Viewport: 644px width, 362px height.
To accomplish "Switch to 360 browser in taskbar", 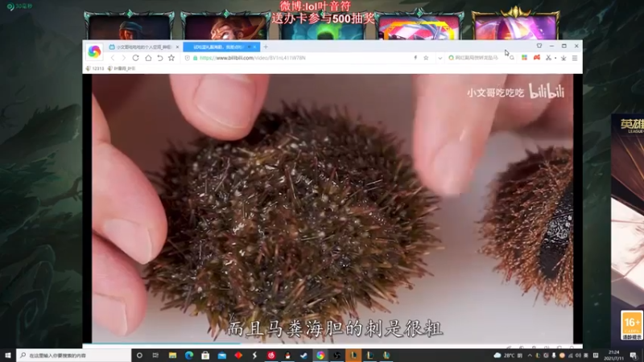I will click(x=320, y=356).
